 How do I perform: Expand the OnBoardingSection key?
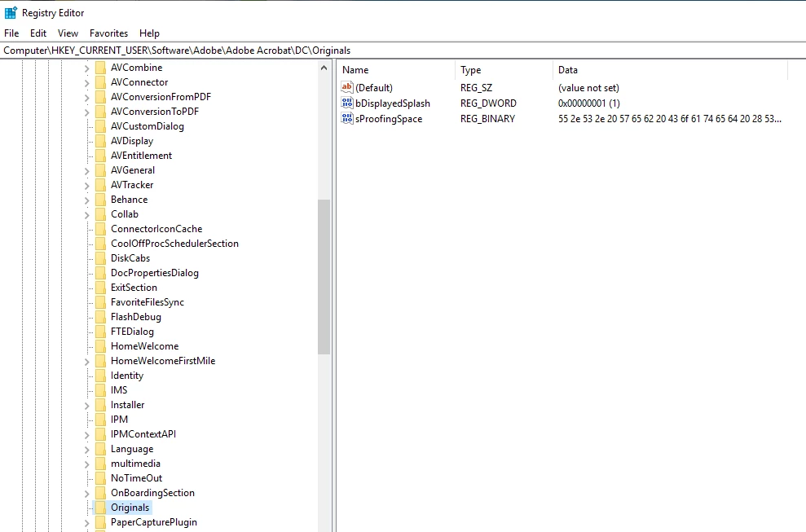(86, 493)
